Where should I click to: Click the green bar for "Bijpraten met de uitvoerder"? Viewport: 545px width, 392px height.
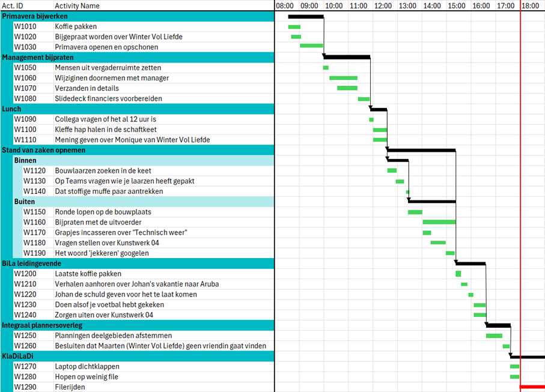439,222
